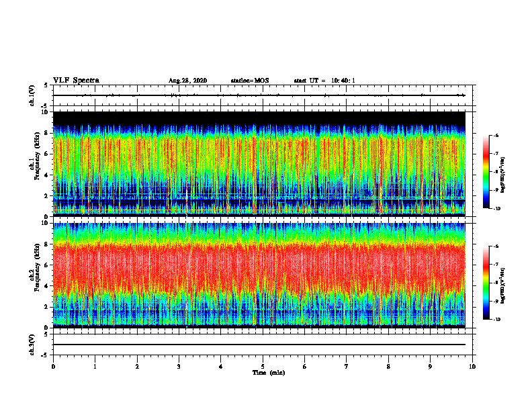
Task: Click the "-10" label on ch.2 colorbar
Action: 496,320
